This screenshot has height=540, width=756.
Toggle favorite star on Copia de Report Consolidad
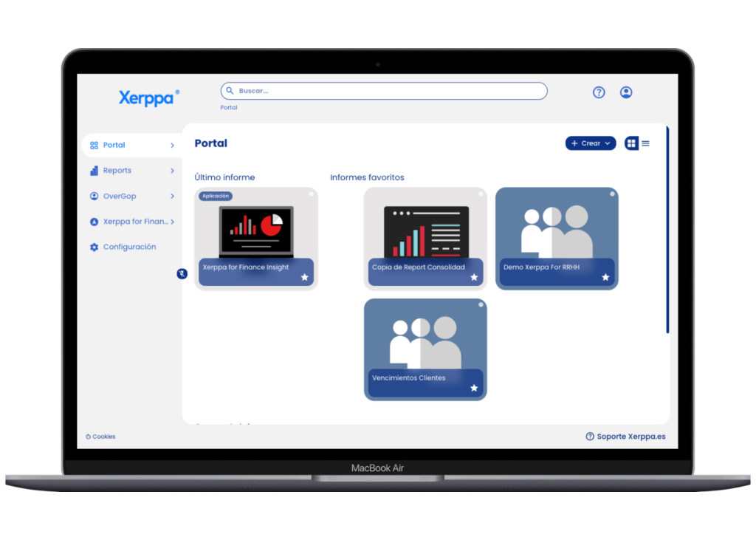474,277
